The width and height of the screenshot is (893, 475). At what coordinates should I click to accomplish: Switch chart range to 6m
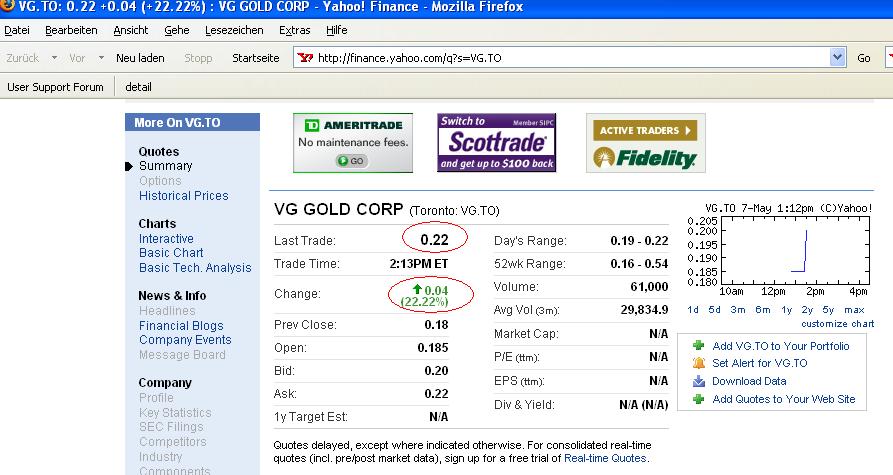(x=763, y=309)
